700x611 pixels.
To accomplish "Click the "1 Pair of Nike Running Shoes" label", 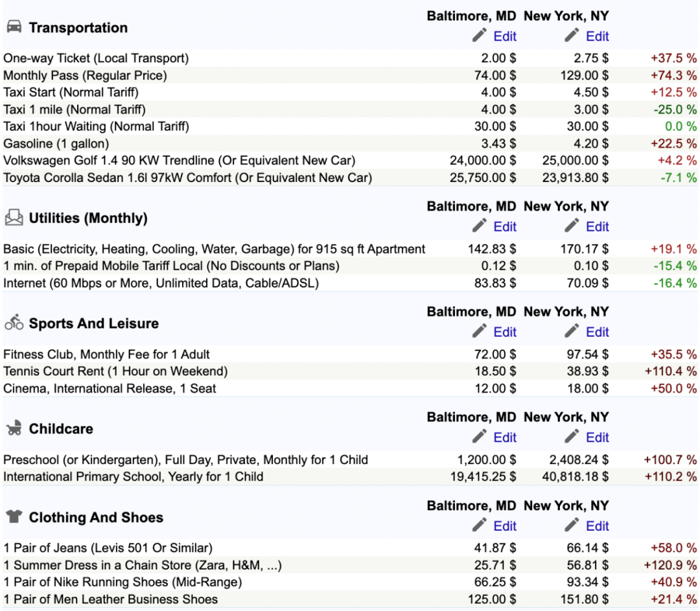I will click(122, 582).
